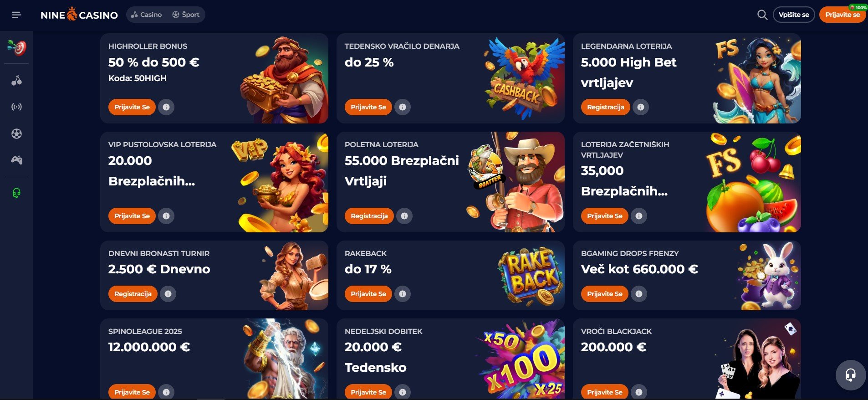The height and width of the screenshot is (400, 868).
Task: Select the cherries slots sidebar icon
Action: [17, 81]
